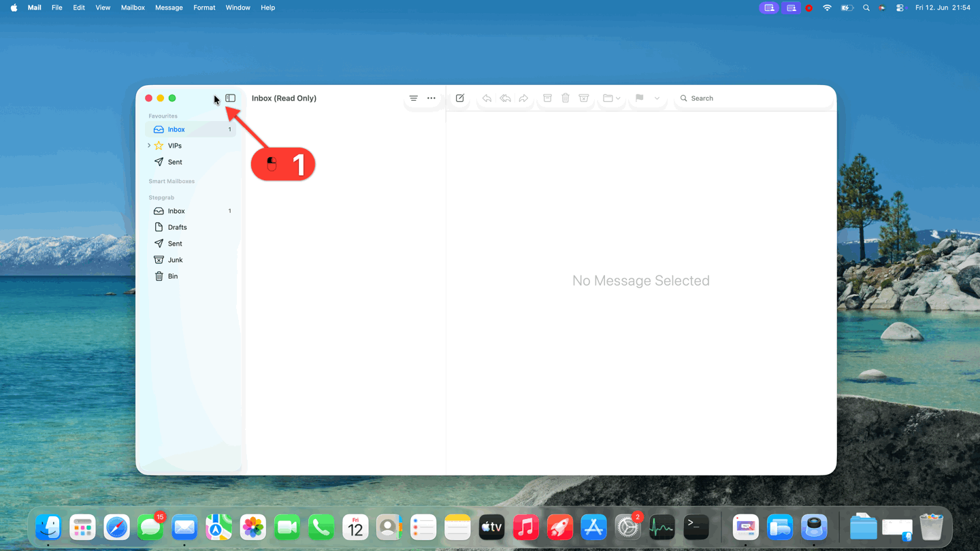The image size is (980, 551).
Task: Open the more actions ellipsis menu
Action: tap(431, 98)
